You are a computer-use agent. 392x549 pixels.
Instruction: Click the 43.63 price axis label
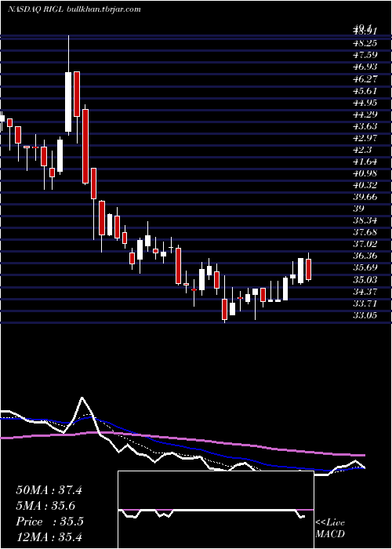pos(366,126)
